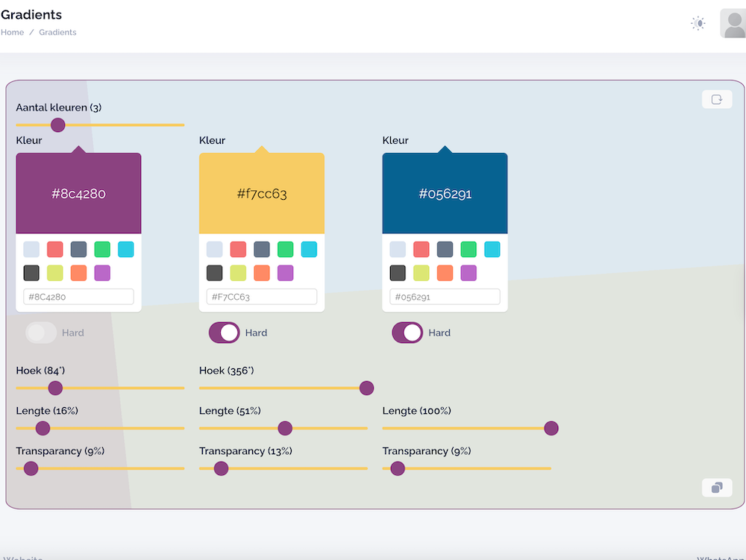The width and height of the screenshot is (746, 560).
Task: Choose the cyan swatch in the blue color picker
Action: (x=492, y=249)
